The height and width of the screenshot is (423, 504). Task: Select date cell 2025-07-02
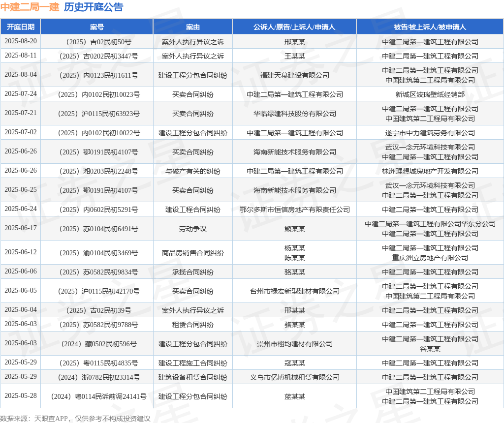coord(21,132)
